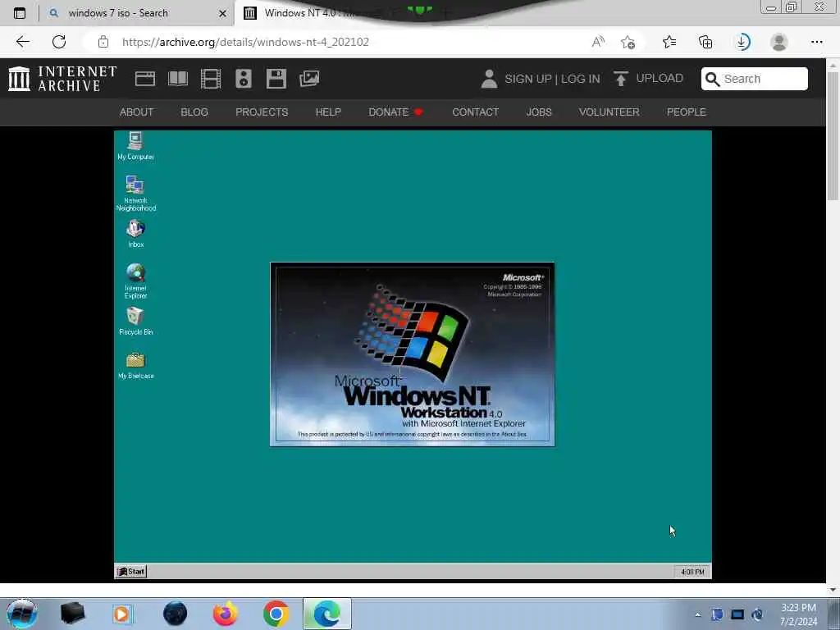Open the Collections icon
Viewport: 840px width, 630px height.
point(705,42)
